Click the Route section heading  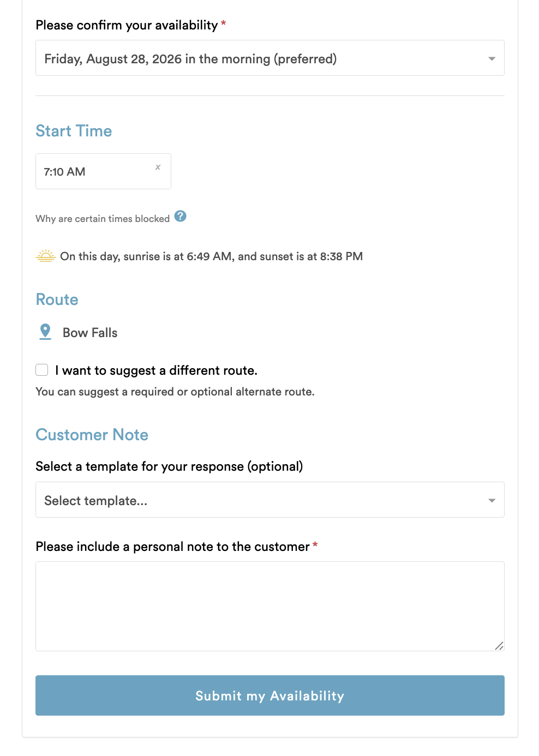coord(57,299)
